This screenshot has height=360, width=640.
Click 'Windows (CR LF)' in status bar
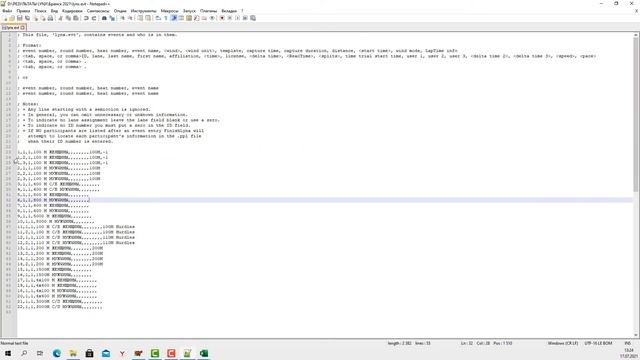[x=562, y=343]
